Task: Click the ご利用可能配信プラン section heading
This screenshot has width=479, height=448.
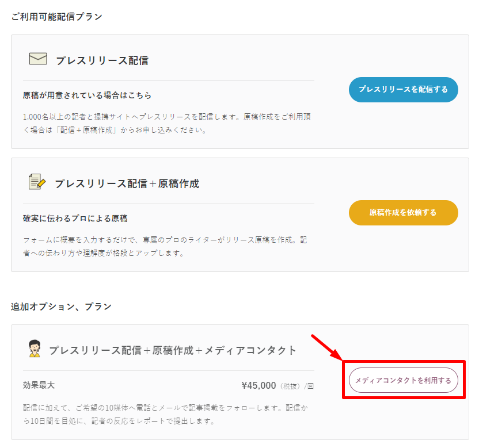Action: click(56, 17)
